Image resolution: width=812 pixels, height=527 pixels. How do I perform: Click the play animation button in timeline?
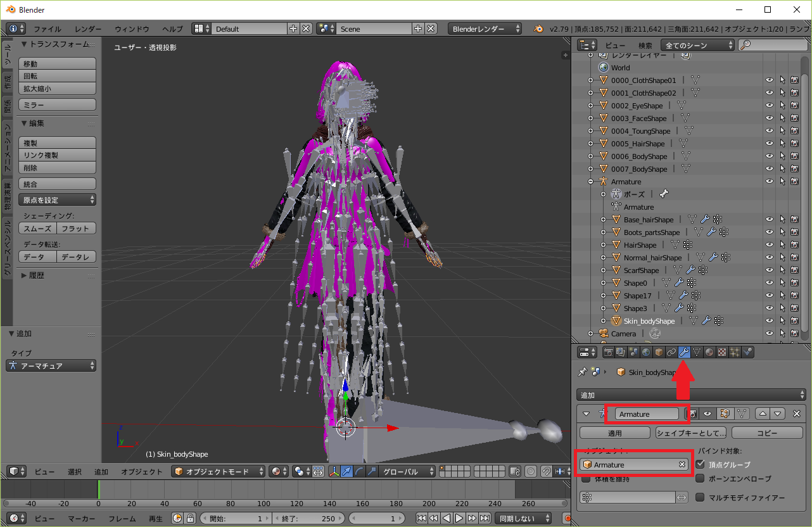[x=460, y=519]
